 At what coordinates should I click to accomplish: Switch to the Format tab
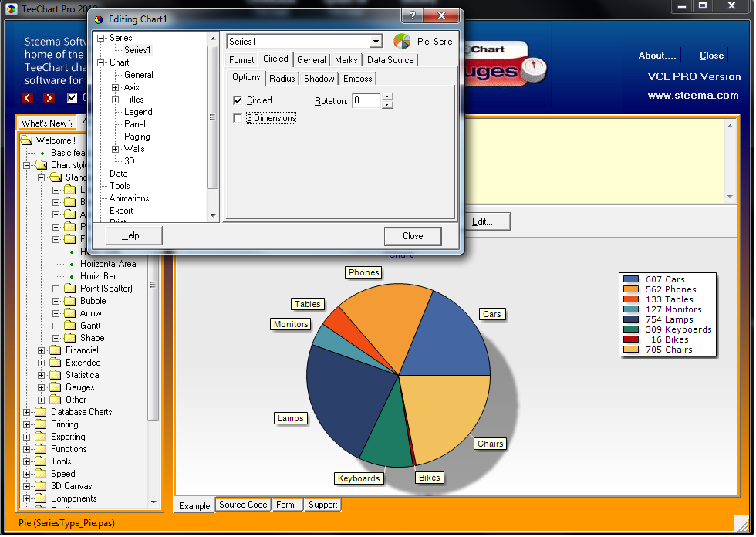click(241, 60)
